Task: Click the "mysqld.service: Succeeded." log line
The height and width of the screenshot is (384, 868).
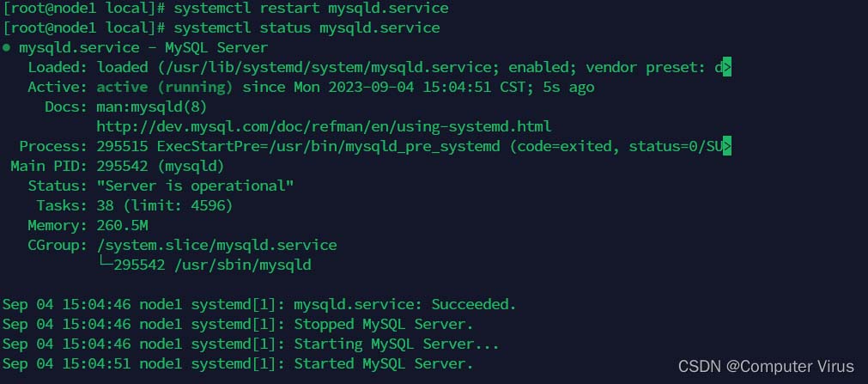Action: point(405,305)
